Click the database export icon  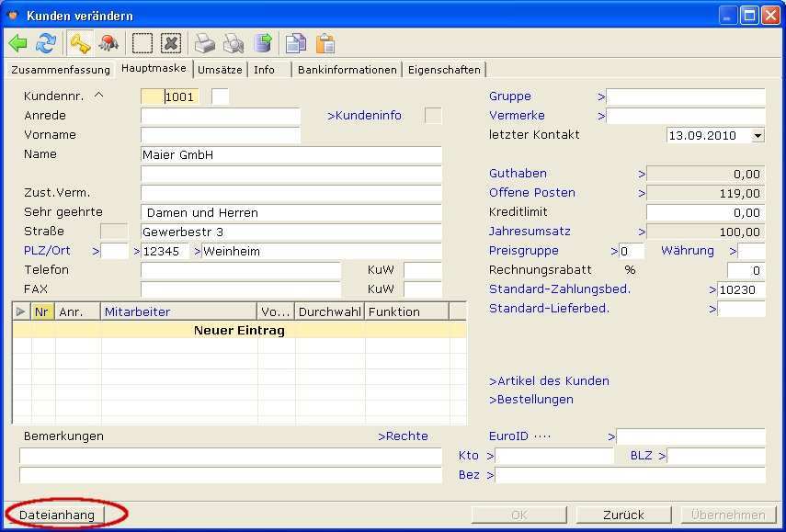[263, 43]
